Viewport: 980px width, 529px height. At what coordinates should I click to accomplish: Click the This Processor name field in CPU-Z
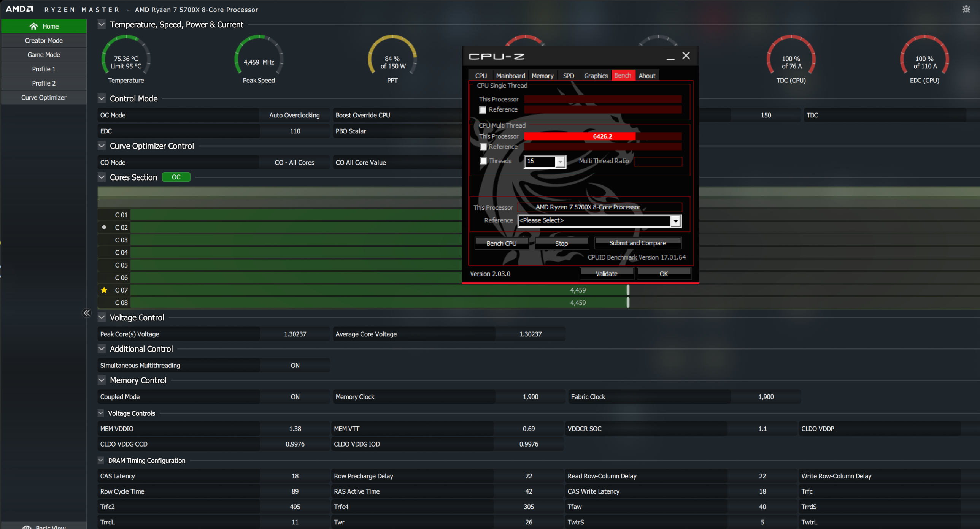(600, 207)
